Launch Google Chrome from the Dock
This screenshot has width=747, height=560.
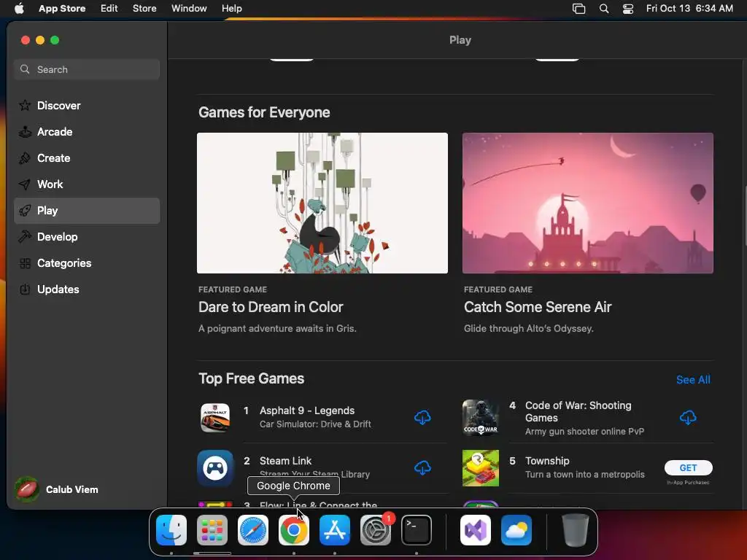[x=293, y=530]
